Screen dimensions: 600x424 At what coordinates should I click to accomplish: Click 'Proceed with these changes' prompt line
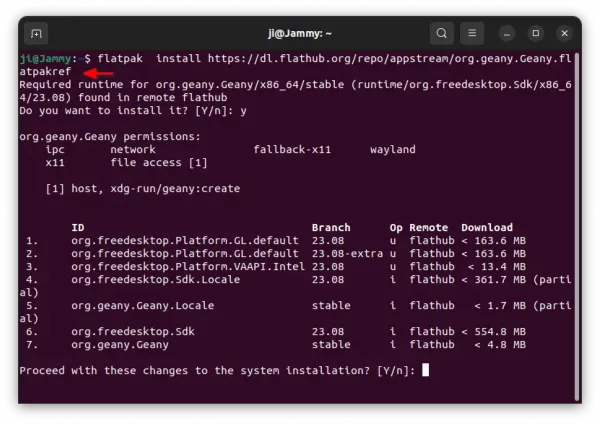(x=217, y=371)
